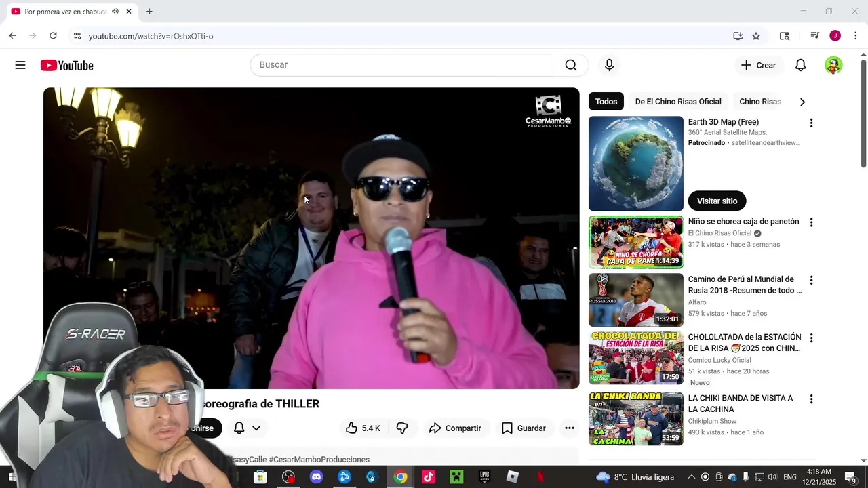The image size is (868, 488).
Task: Click Compartir to share the video
Action: click(455, 428)
